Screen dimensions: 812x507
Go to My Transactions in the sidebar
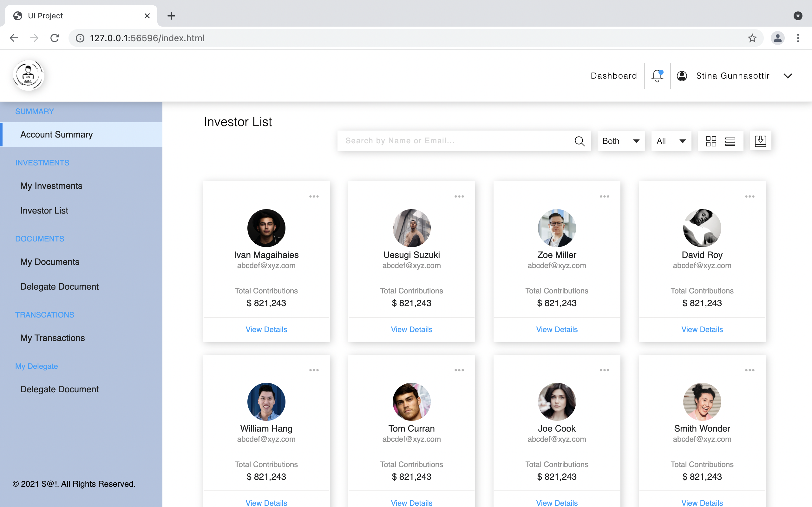coord(52,338)
